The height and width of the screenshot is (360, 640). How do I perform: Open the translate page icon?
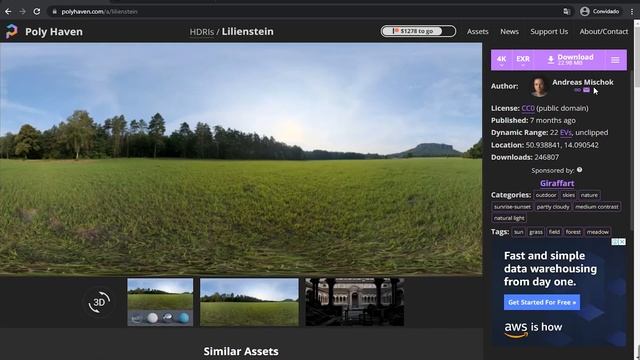tap(567, 12)
